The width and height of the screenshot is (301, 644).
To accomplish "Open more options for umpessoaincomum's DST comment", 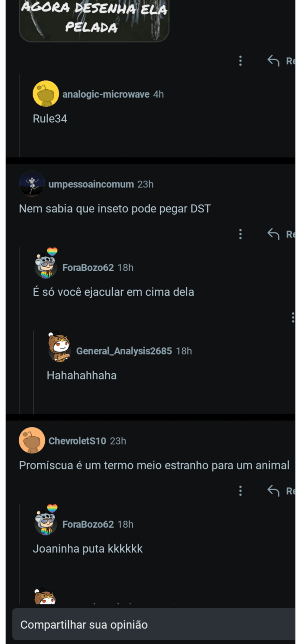I will point(240,234).
